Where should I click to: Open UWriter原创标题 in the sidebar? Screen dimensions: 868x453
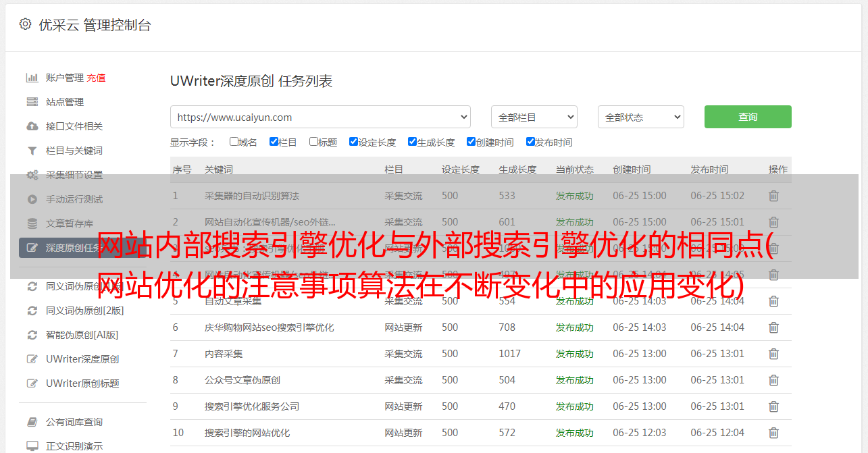(x=82, y=383)
